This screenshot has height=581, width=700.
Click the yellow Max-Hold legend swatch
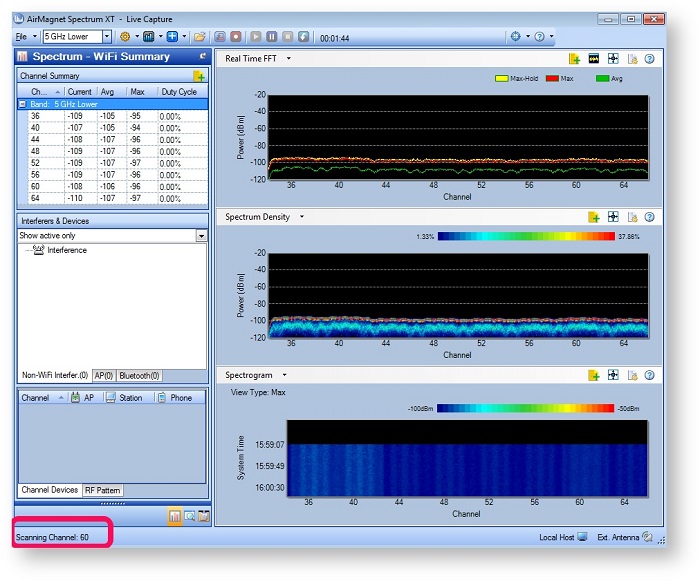point(501,78)
